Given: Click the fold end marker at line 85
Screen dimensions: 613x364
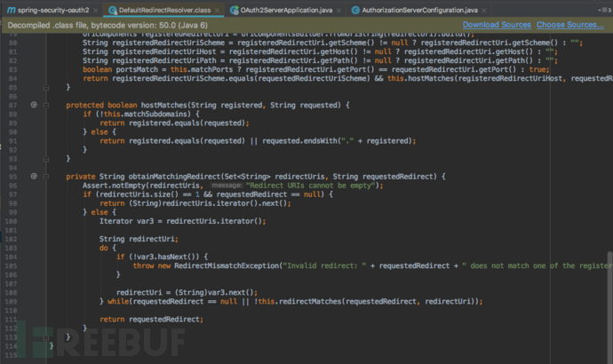Looking at the screenshot, I should coord(46,88).
